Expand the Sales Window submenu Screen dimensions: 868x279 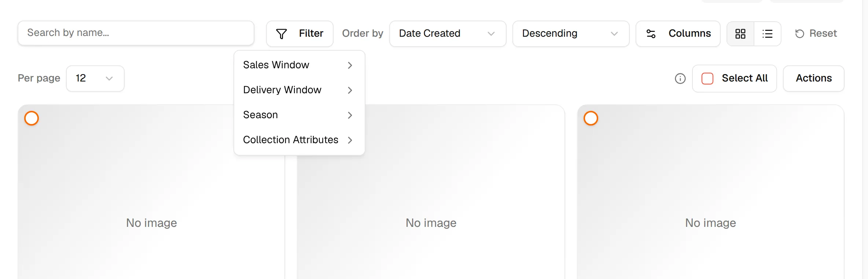[x=299, y=65]
